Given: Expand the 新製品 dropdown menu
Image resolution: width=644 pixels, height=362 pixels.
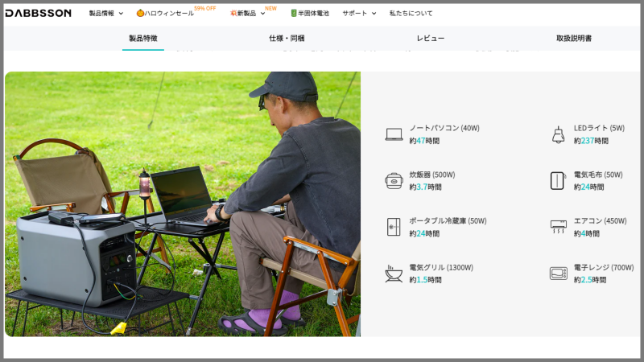Looking at the screenshot, I should click(x=251, y=14).
